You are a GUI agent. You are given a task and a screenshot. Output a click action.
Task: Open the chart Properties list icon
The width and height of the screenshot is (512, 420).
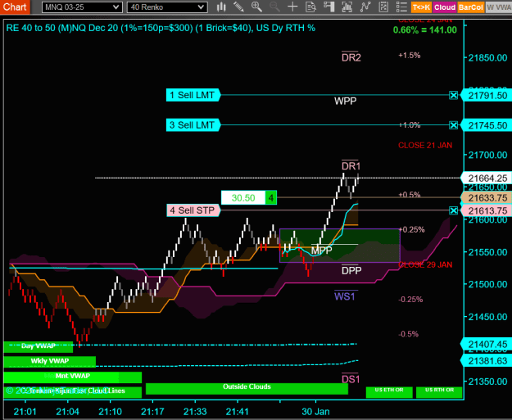click(x=401, y=7)
